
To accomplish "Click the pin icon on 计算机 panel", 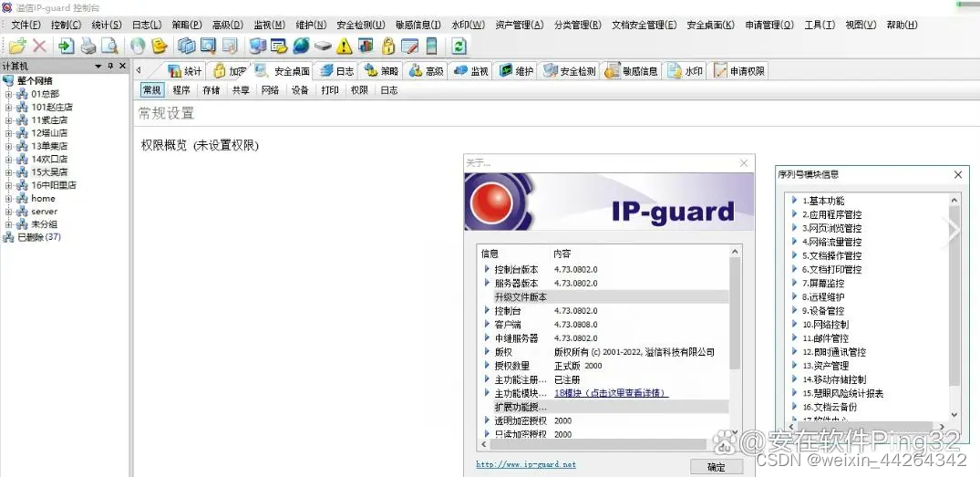I will (x=110, y=66).
